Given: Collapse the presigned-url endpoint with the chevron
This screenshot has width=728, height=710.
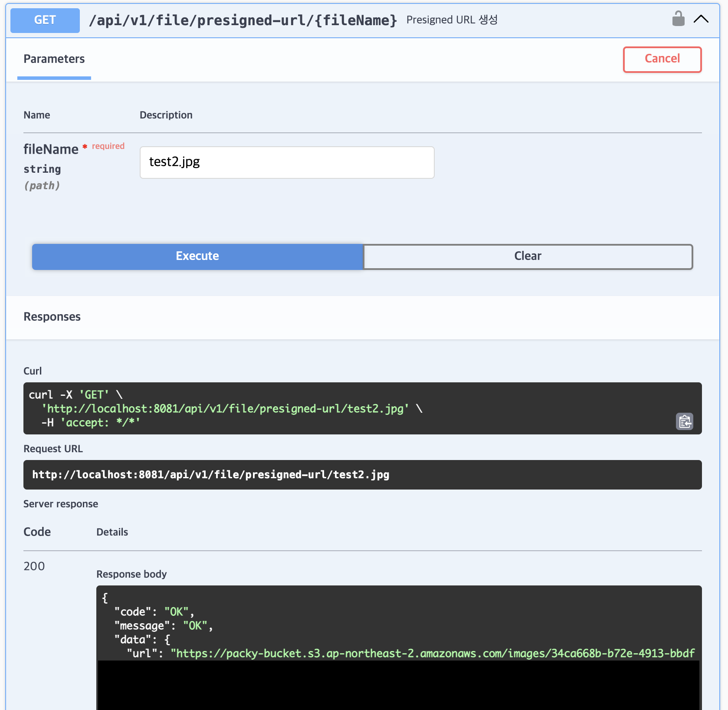Looking at the screenshot, I should tap(701, 19).
